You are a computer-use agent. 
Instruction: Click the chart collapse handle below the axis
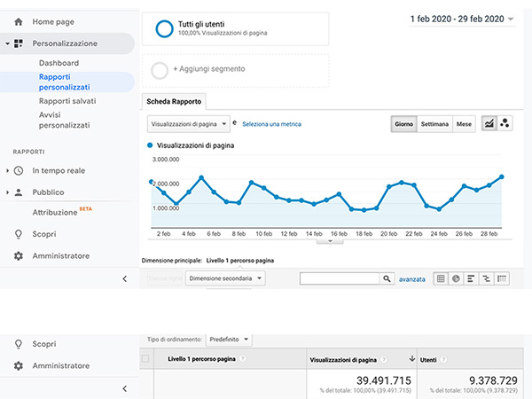330,241
